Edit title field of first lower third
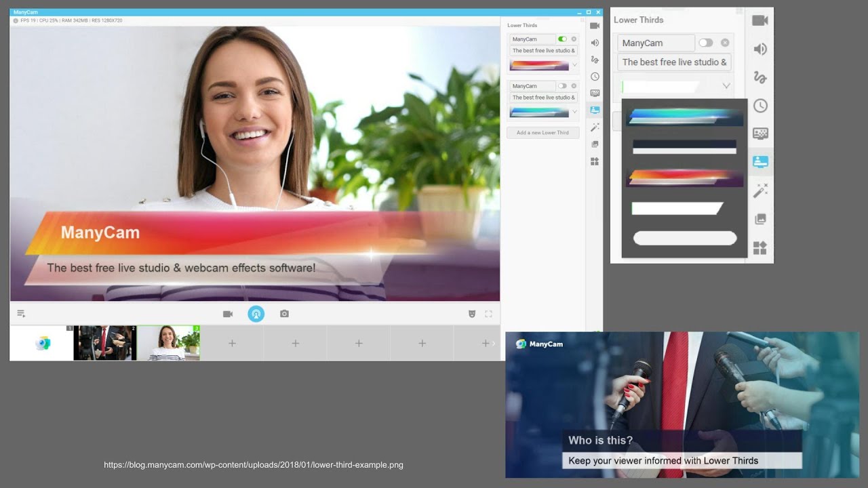Image resolution: width=868 pixels, height=488 pixels. (x=532, y=39)
